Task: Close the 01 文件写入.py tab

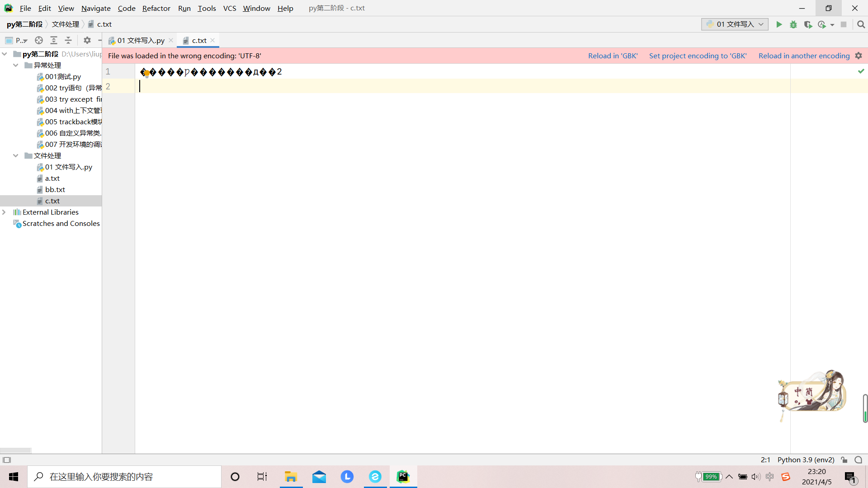Action: pyautogui.click(x=171, y=40)
